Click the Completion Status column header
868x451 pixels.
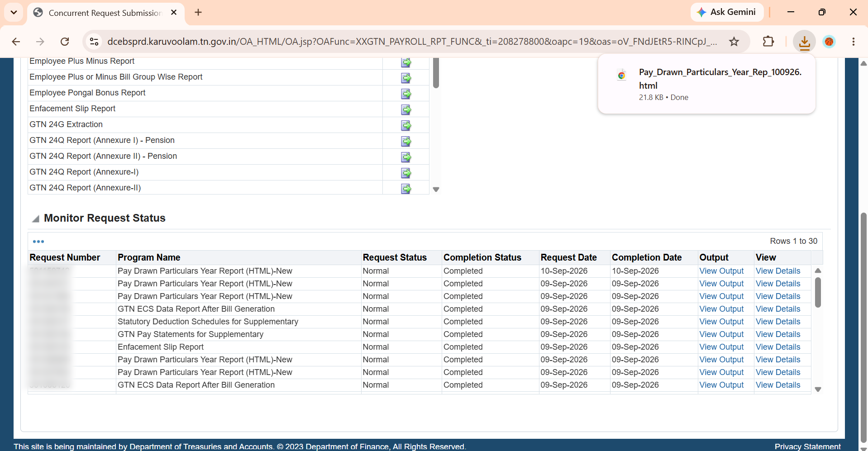(x=482, y=257)
